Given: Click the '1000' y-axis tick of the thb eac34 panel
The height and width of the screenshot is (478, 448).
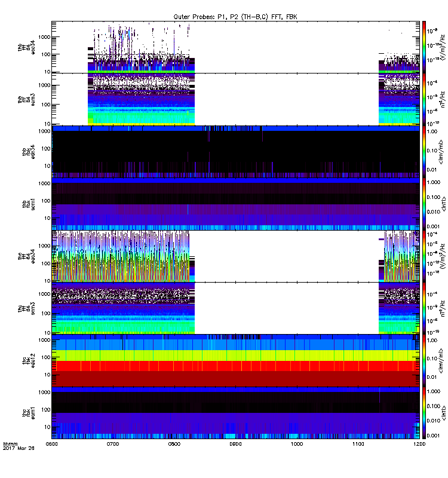Looking at the screenshot, I should (44, 37).
